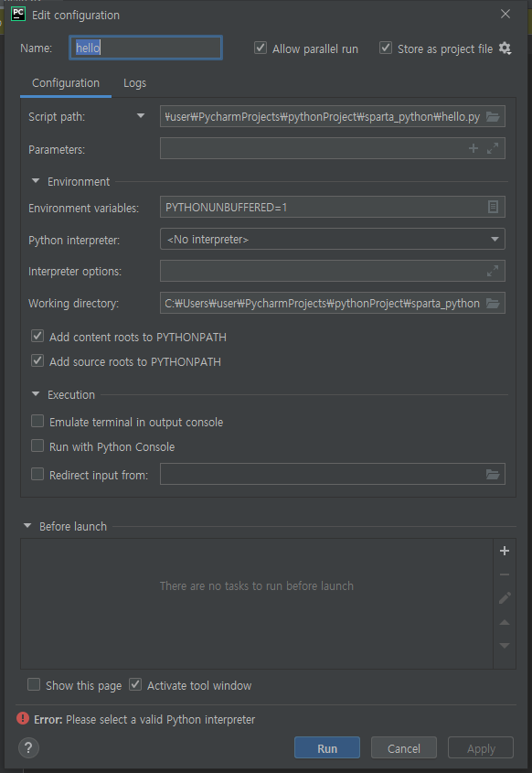Add a Before launch task with plus

click(505, 551)
